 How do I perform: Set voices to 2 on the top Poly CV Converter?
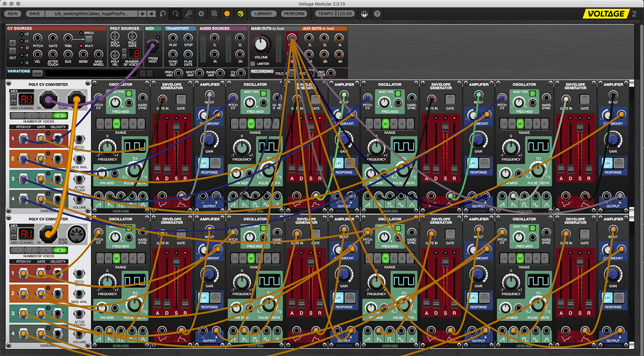click(x=31, y=115)
